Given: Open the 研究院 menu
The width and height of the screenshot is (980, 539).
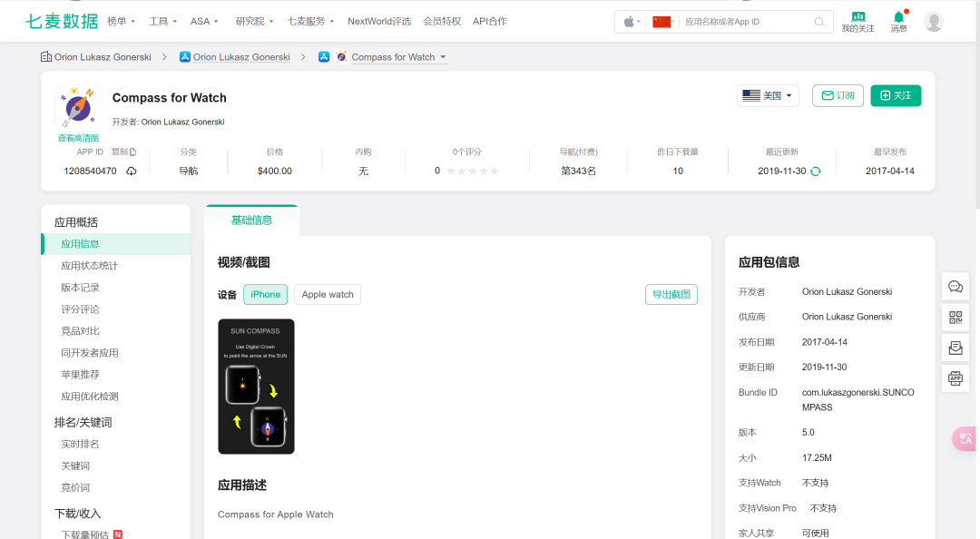Looking at the screenshot, I should click(254, 21).
